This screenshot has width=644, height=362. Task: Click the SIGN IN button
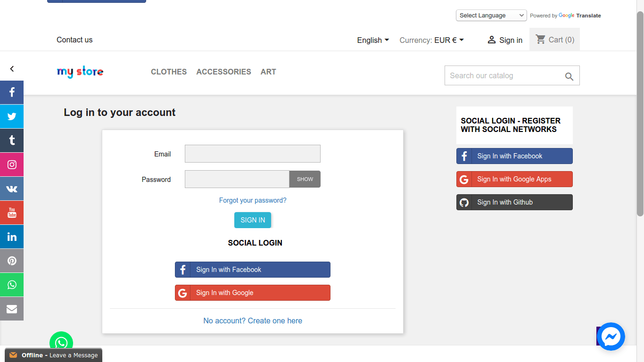[x=253, y=220]
